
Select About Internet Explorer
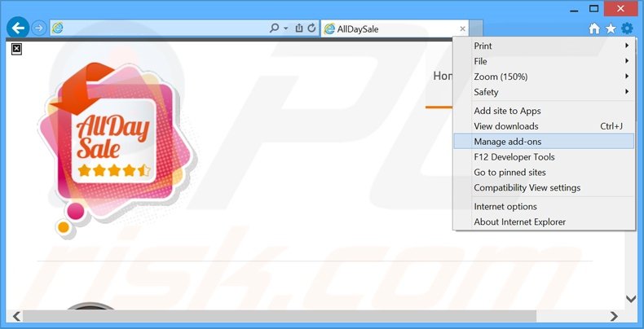(544, 222)
